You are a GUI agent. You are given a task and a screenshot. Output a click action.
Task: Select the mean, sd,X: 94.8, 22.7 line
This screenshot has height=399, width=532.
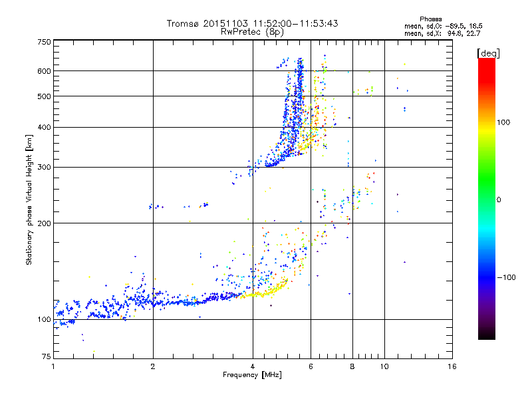coord(442,33)
